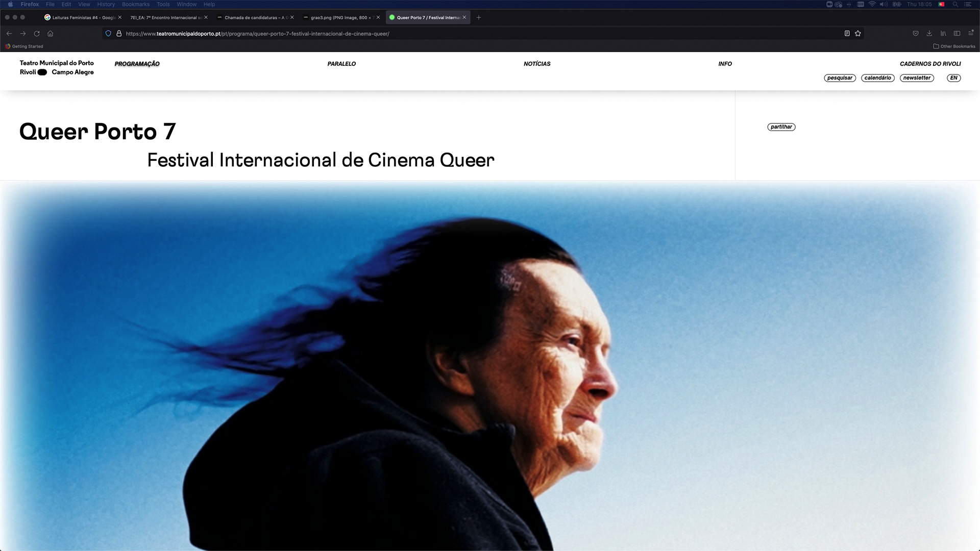Open a new tab with plus button

click(478, 17)
